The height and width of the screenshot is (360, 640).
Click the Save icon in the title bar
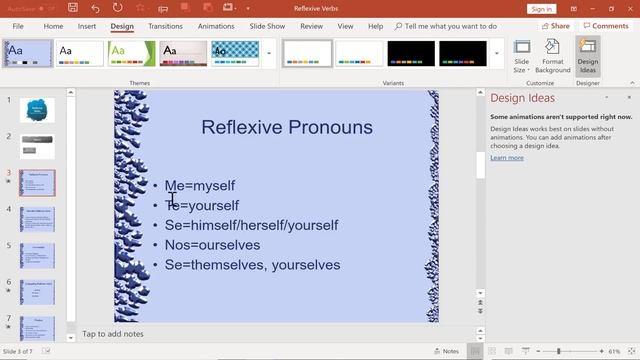pos(73,8)
